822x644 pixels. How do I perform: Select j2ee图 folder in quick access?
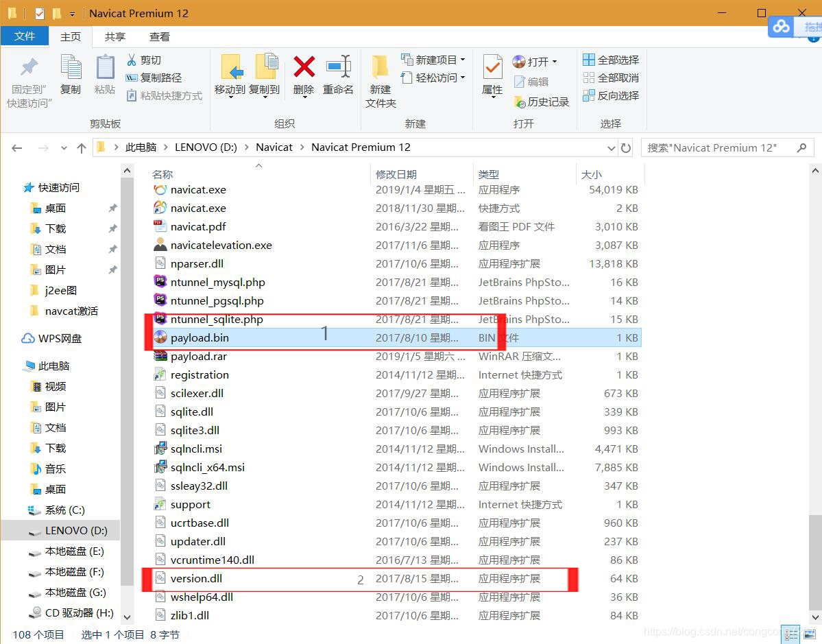tap(54, 291)
